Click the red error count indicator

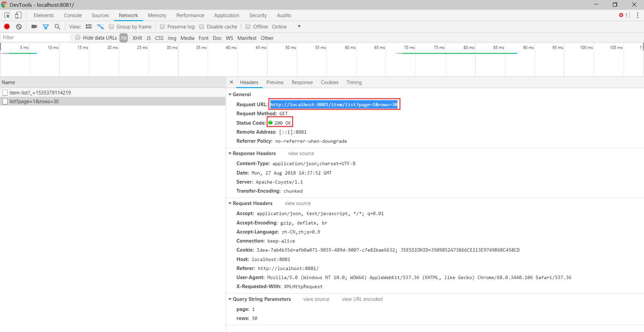(623, 15)
